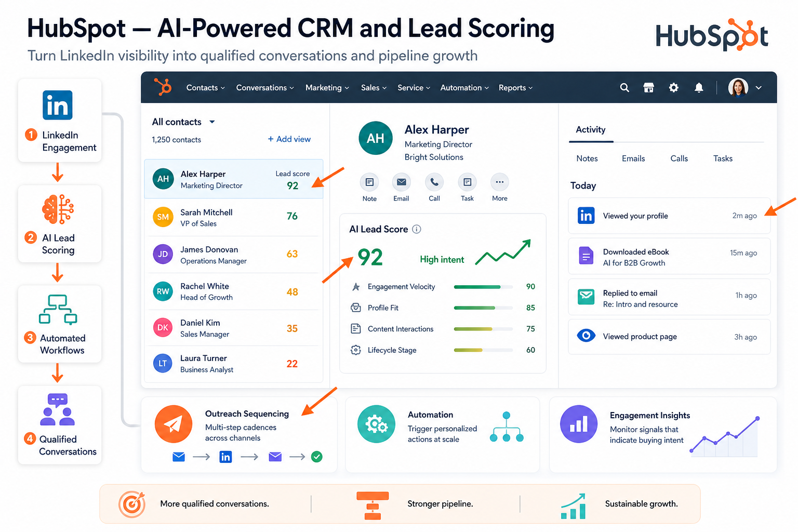Select the Laura Turner contact row

pos(234,364)
